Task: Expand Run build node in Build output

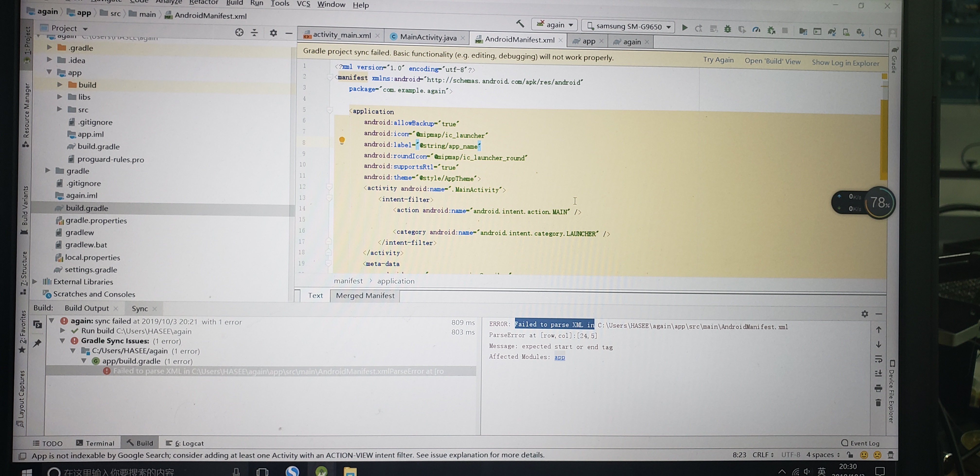Action: (62, 331)
